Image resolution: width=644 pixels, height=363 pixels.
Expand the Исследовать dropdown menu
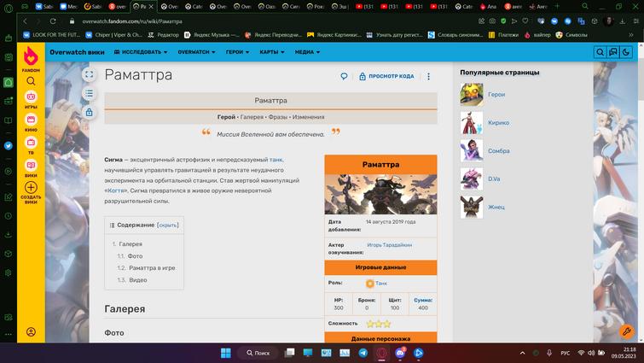pos(141,52)
